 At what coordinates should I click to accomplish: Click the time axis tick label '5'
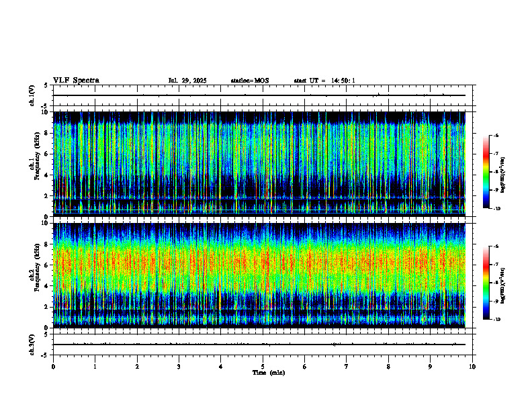pyautogui.click(x=263, y=367)
